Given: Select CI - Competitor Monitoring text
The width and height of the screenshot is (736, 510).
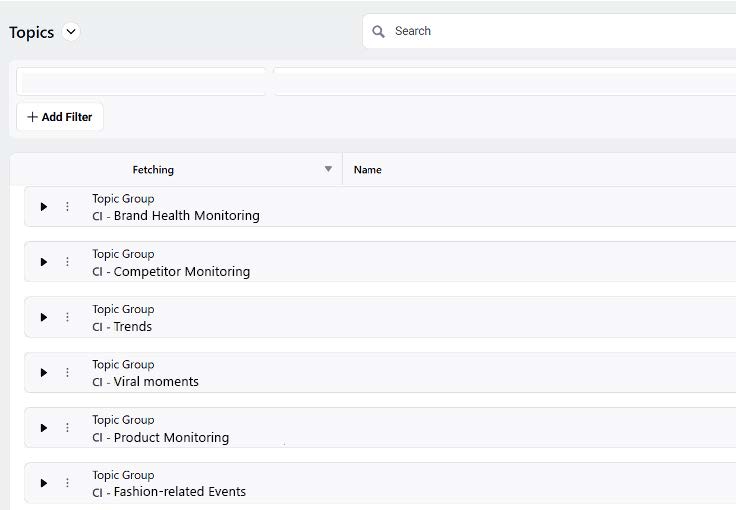Looking at the screenshot, I should click(171, 272).
